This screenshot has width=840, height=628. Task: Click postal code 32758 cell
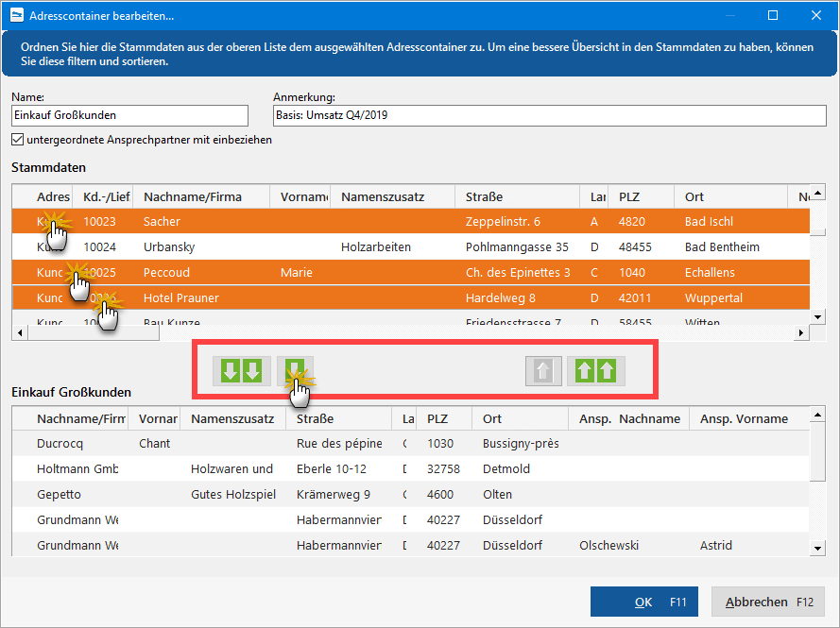pos(443,468)
